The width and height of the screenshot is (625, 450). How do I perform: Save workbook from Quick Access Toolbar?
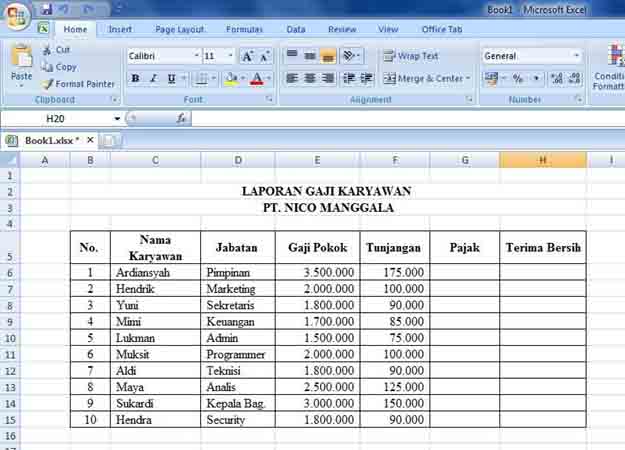46,9
